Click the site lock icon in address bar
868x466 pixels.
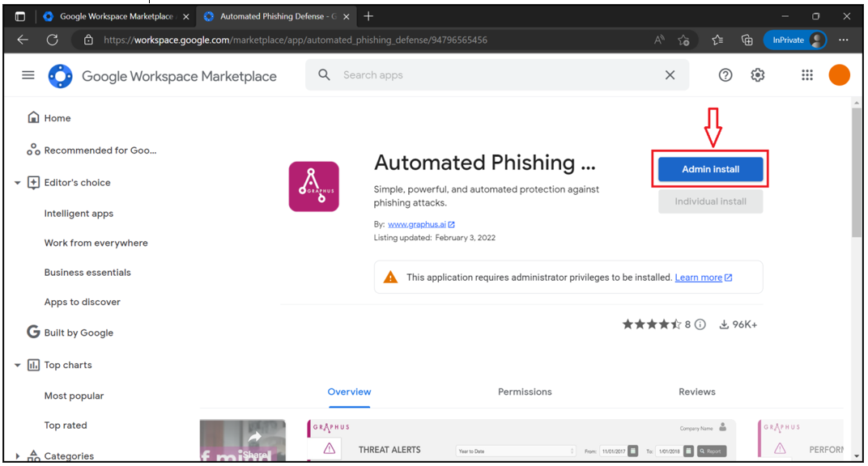[x=88, y=40]
